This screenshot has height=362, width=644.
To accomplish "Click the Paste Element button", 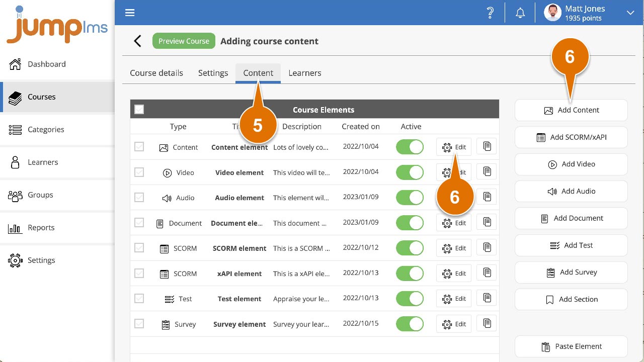I will coord(571,346).
